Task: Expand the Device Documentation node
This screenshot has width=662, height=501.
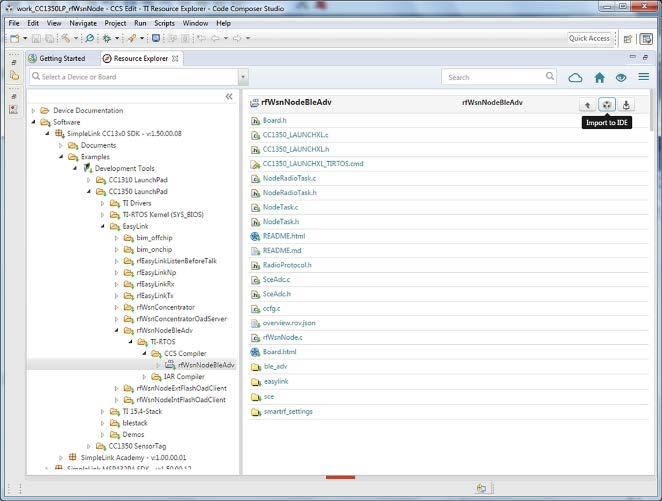Action: pyautogui.click(x=33, y=111)
